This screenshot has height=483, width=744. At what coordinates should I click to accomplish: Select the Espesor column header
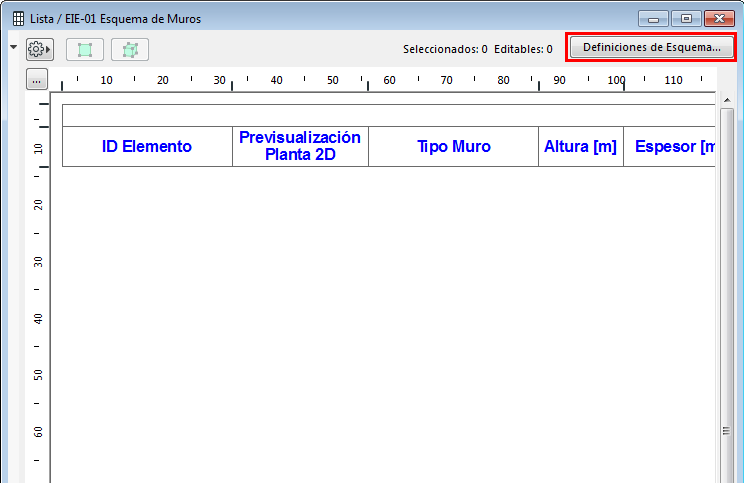click(670, 146)
